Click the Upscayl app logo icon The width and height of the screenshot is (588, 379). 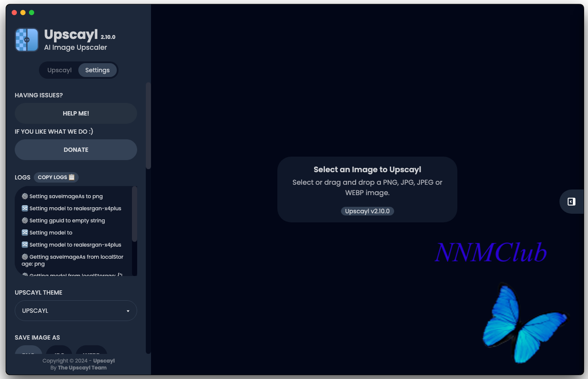pyautogui.click(x=27, y=40)
